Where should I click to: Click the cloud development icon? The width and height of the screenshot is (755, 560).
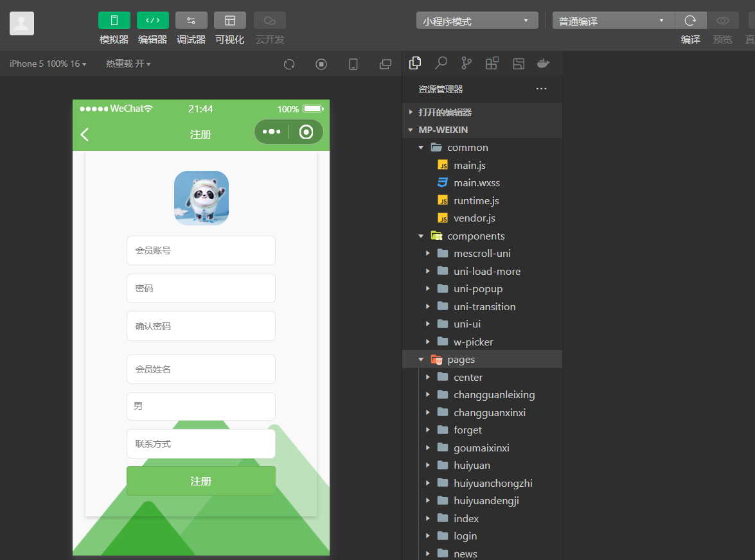coord(270,21)
